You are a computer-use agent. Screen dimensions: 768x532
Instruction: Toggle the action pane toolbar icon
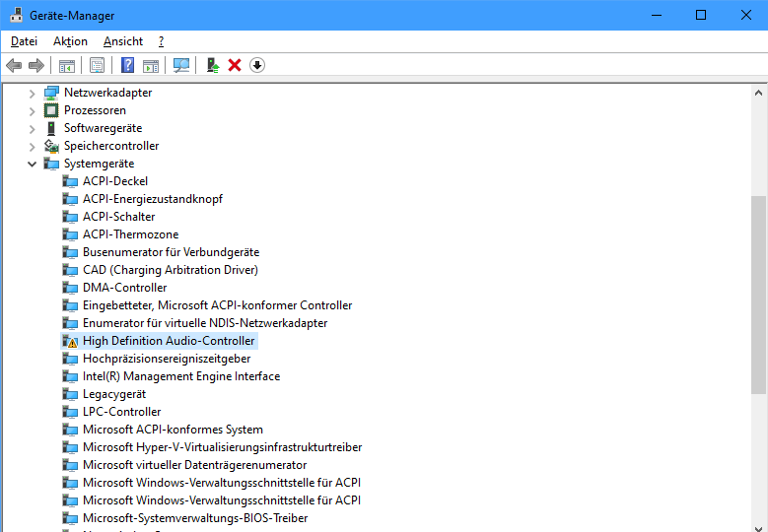point(151,65)
